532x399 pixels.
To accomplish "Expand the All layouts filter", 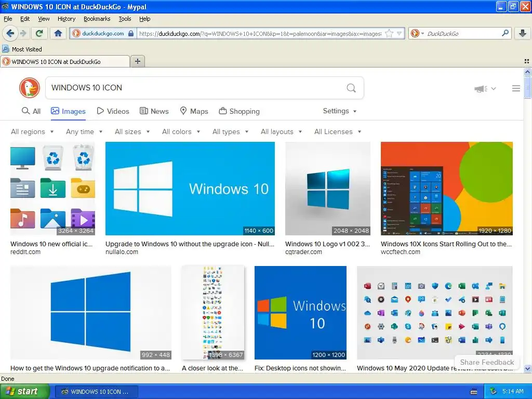I will coord(281,131).
